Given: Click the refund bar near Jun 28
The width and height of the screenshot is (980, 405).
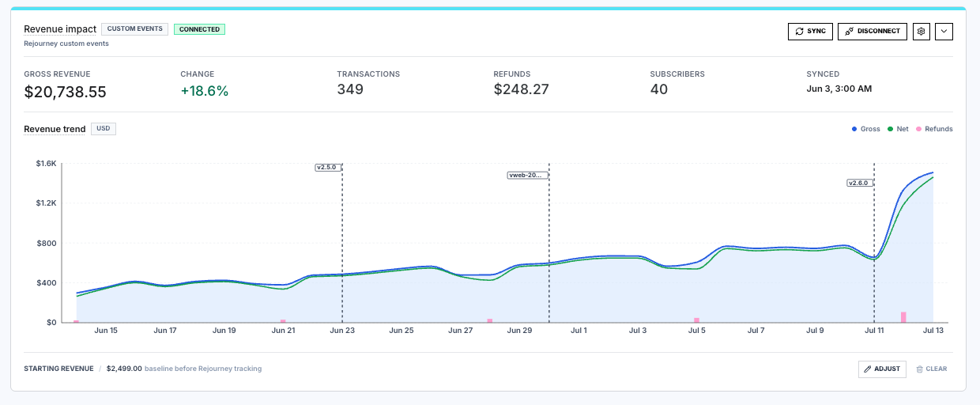Looking at the screenshot, I should click(490, 320).
